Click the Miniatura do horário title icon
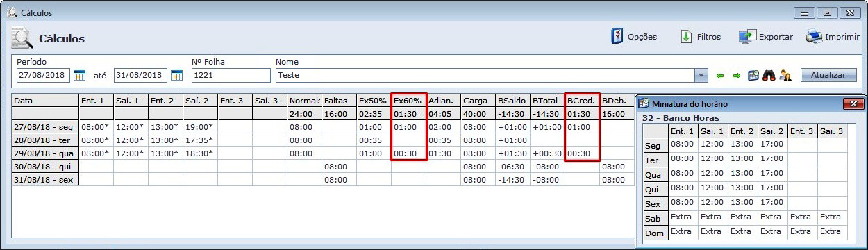Image resolution: width=868 pixels, height=250 pixels. pyautogui.click(x=643, y=103)
